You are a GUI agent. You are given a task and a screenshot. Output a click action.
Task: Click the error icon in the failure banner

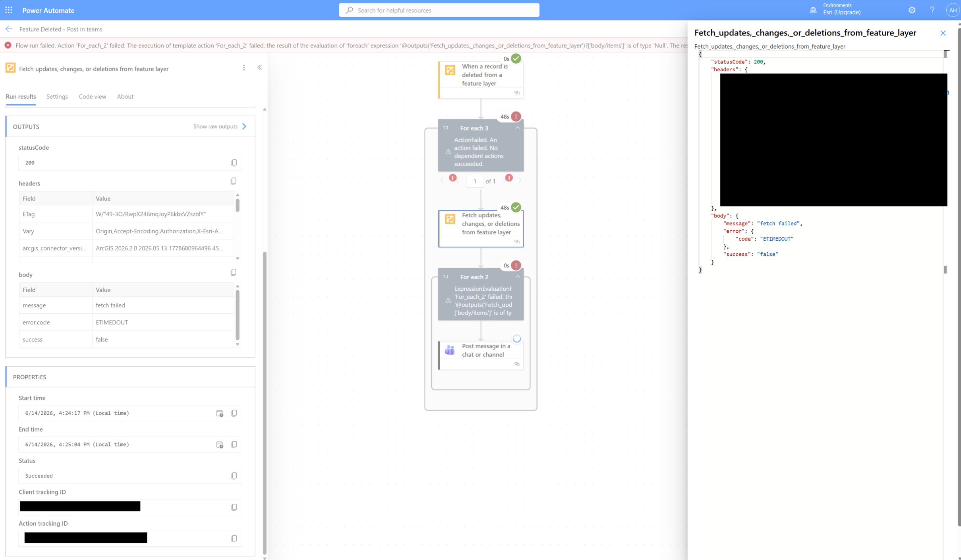[8, 45]
